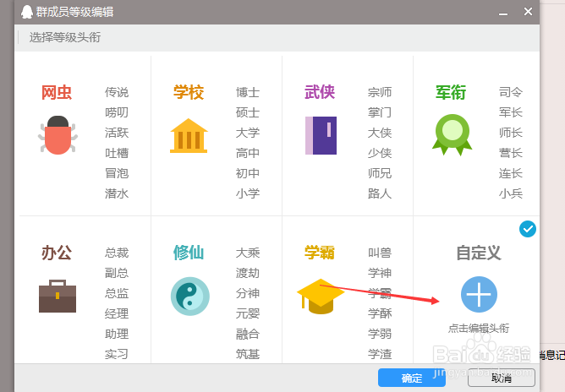Close the 群成员等级编辑 dialog
565x392 pixels.
(528, 12)
